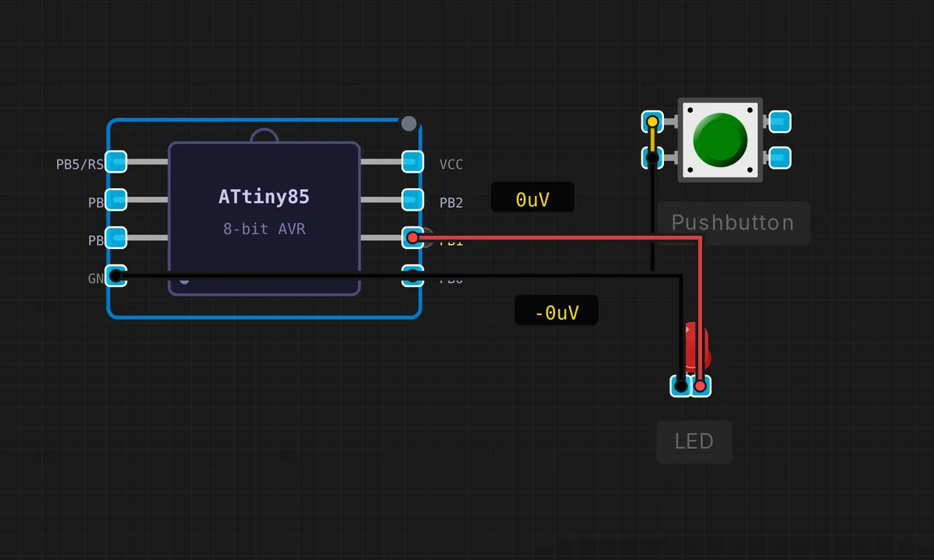Click the VCC pin label text
The height and width of the screenshot is (560, 934).
451,164
